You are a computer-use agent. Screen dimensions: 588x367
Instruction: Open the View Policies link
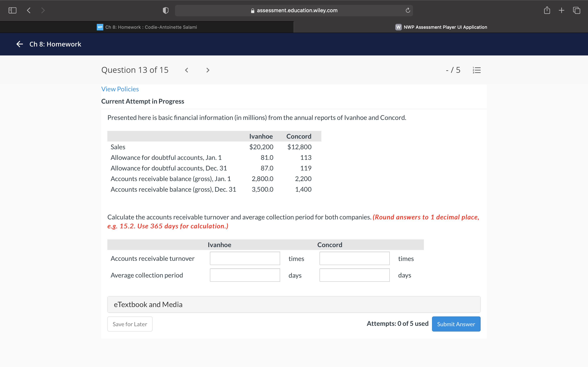click(x=120, y=89)
